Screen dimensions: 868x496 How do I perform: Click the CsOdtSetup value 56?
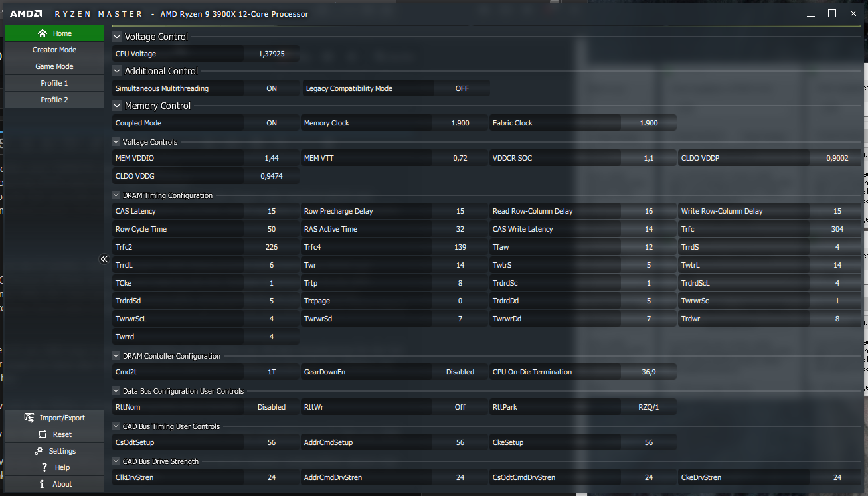click(272, 442)
